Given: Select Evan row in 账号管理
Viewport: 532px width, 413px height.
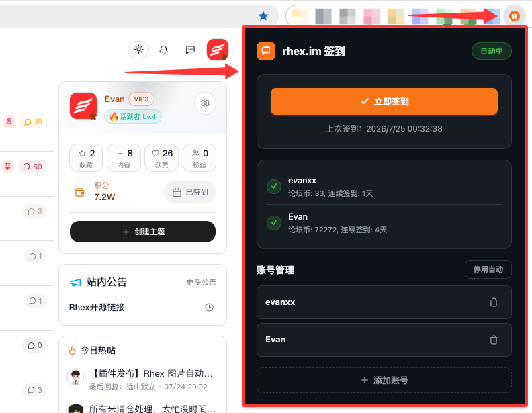Looking at the screenshot, I should 384,340.
